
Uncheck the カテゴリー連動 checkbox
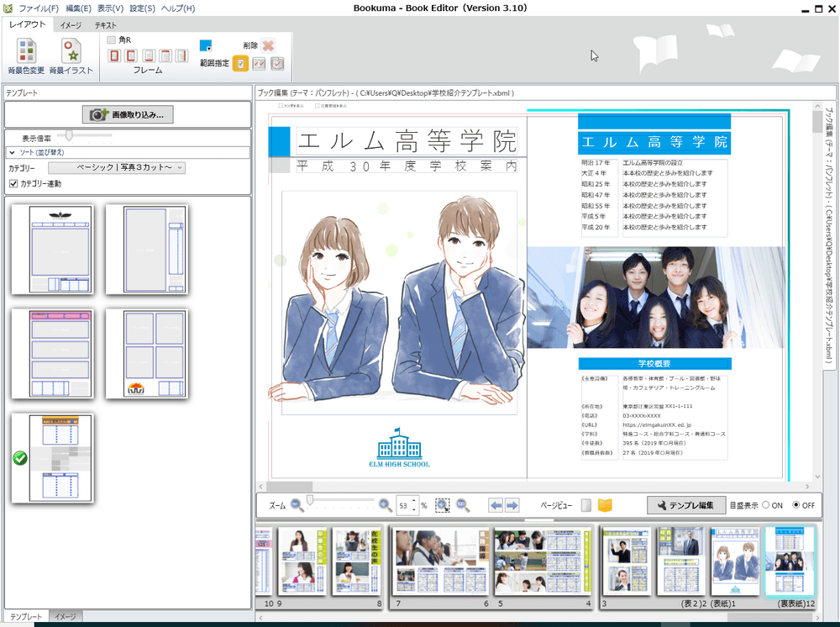click(x=13, y=183)
